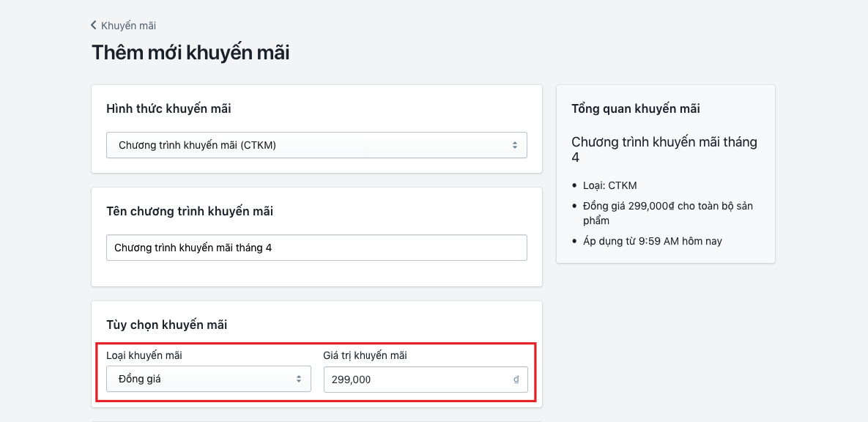Expand the Chương trình khuyến mãi (CTKM) selector

pyautogui.click(x=316, y=144)
